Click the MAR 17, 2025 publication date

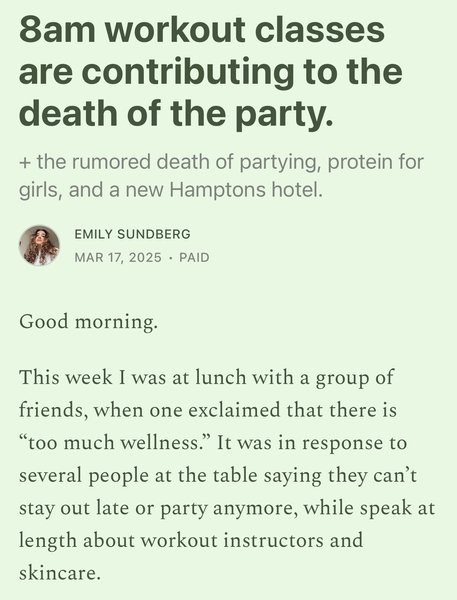[118, 257]
